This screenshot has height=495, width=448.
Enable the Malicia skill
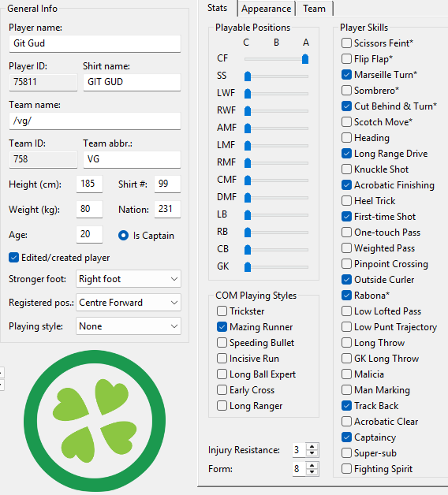(346, 374)
